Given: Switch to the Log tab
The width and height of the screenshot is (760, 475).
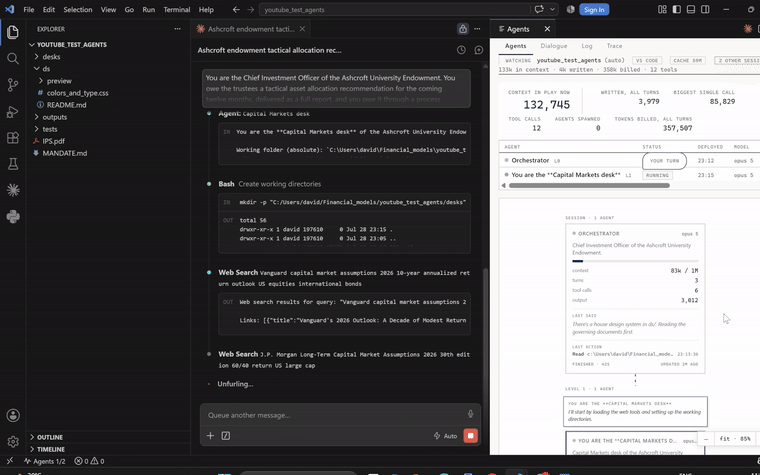Looking at the screenshot, I should coord(586,46).
